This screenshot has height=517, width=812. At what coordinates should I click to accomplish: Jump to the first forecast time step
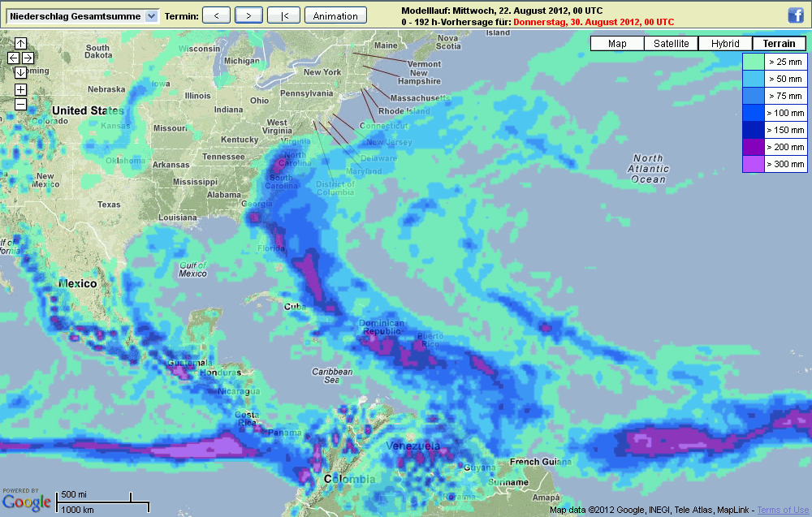pyautogui.click(x=283, y=15)
